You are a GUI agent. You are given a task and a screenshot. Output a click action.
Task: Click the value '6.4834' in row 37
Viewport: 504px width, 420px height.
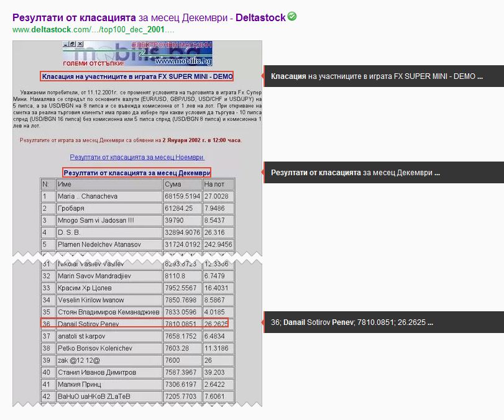coord(214,336)
